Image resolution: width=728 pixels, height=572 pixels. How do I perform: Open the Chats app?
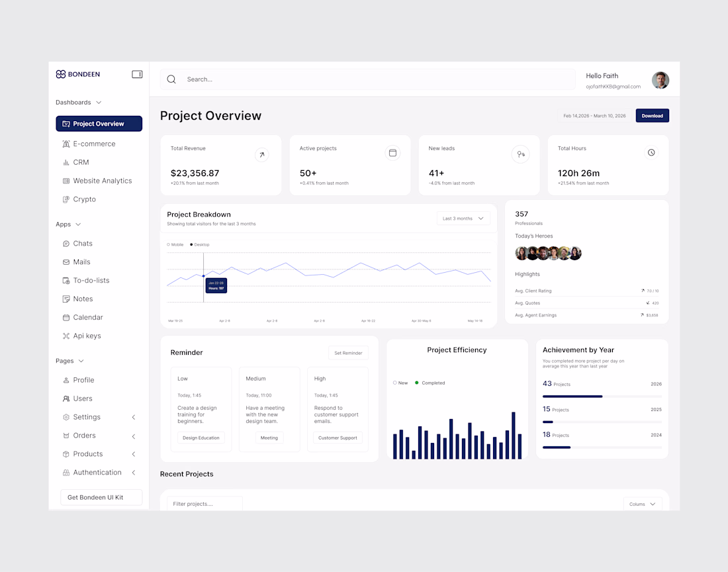83,244
